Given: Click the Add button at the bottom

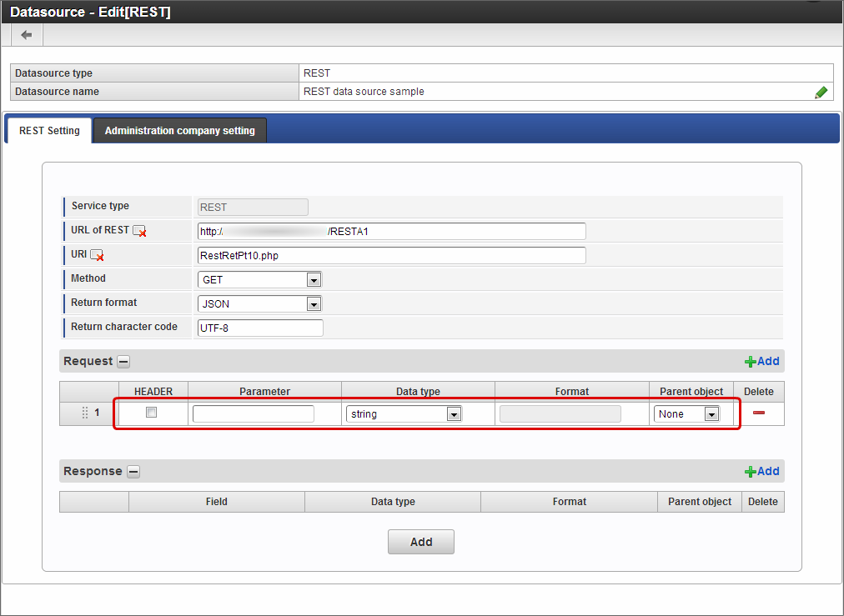Looking at the screenshot, I should (421, 542).
